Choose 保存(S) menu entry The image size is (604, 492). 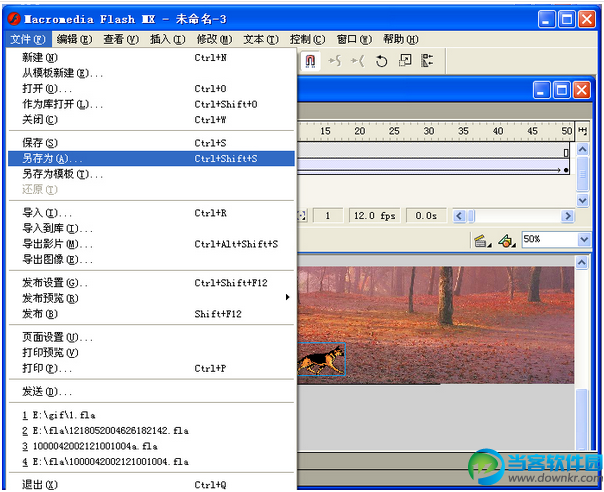coord(151,143)
